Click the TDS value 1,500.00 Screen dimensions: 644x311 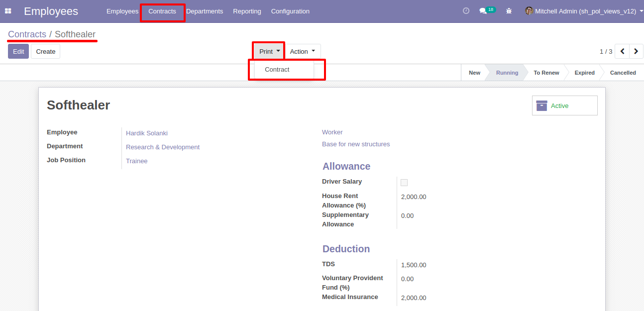(414, 265)
